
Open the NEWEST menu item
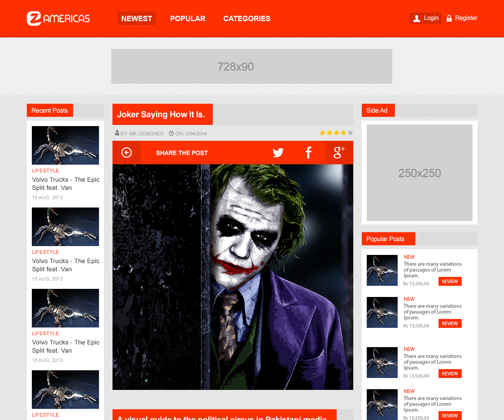pyautogui.click(x=136, y=18)
